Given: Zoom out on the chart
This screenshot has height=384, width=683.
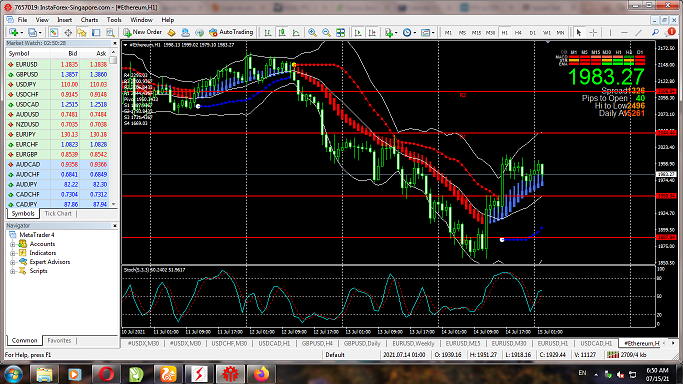Looking at the screenshot, I should 326,33.
